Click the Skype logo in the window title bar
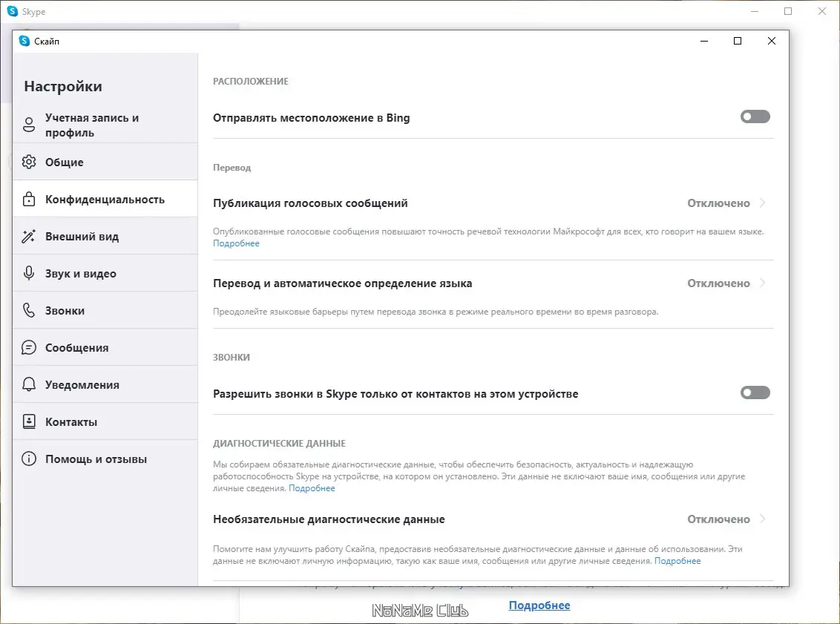Viewport: 840px width, 624px height. pos(24,41)
